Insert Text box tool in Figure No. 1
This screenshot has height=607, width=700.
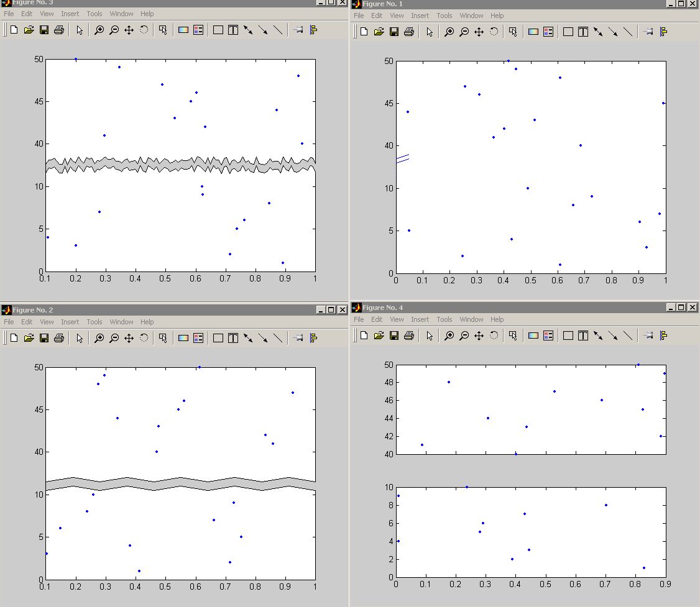click(x=583, y=32)
